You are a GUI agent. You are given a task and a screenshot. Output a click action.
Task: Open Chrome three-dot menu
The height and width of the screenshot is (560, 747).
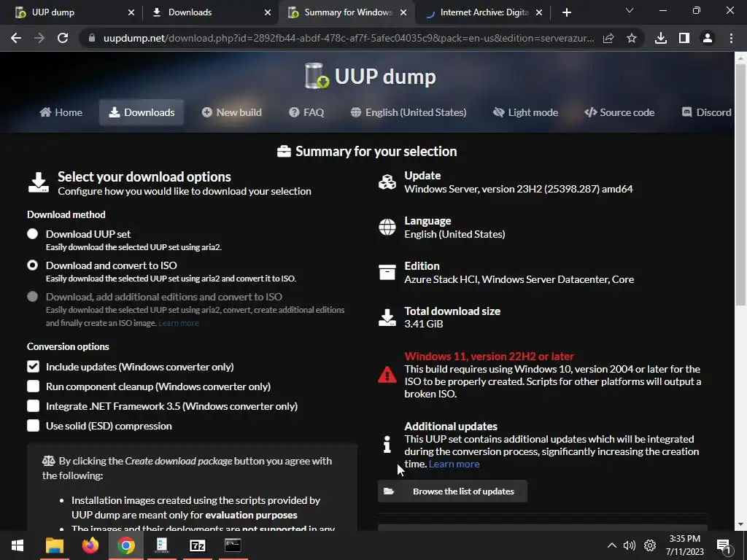[x=731, y=38]
